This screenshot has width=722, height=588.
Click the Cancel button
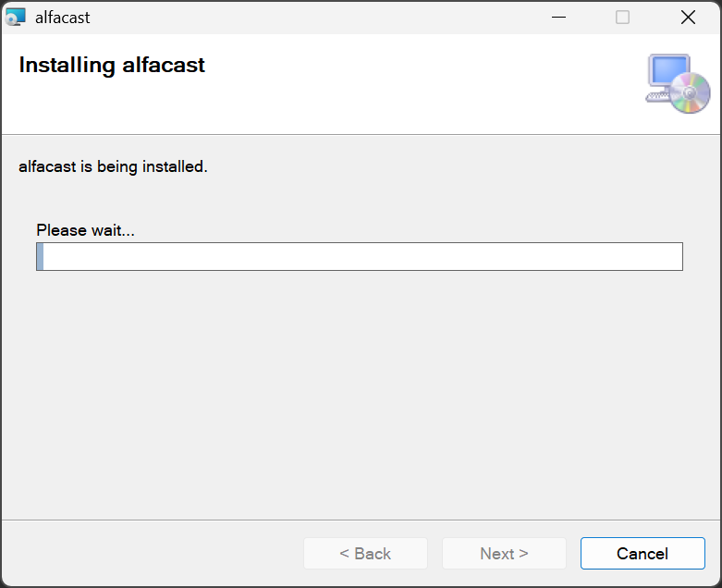pyautogui.click(x=642, y=553)
